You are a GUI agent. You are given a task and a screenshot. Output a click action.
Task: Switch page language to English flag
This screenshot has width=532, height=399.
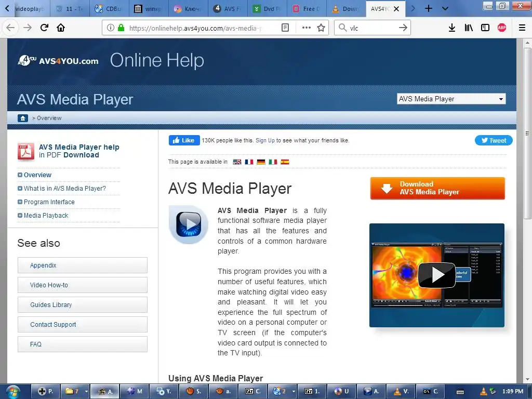pos(237,162)
